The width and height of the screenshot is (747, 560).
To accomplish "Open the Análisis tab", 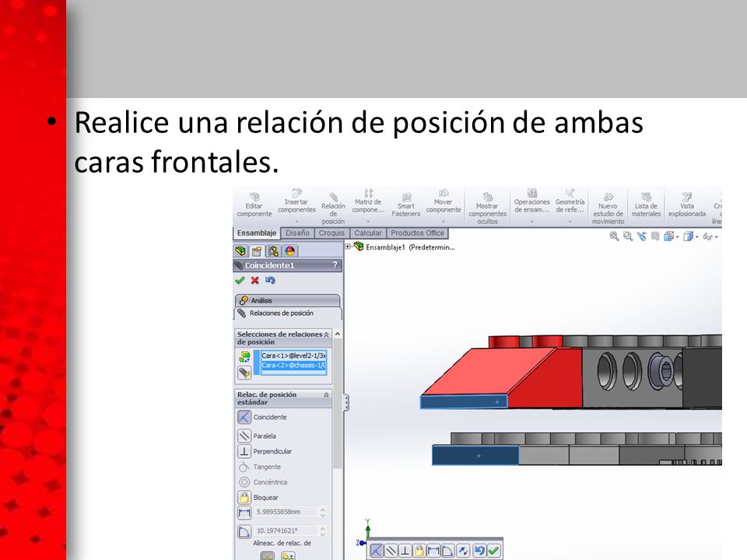I will (x=287, y=300).
